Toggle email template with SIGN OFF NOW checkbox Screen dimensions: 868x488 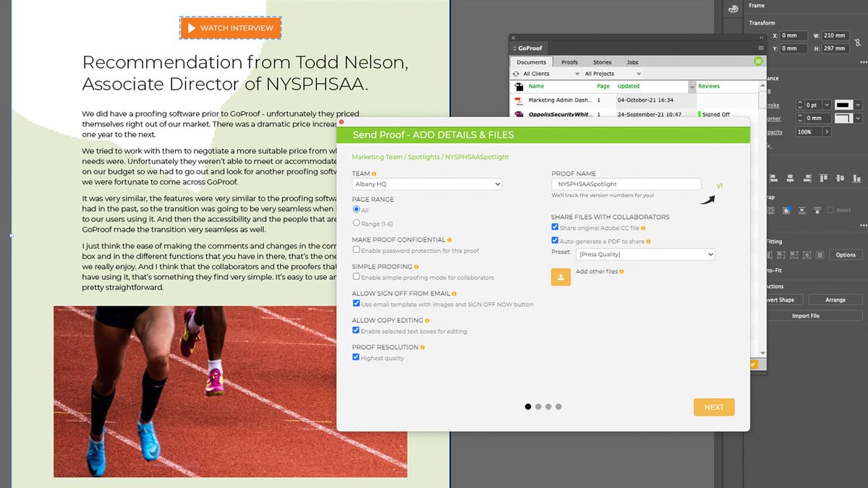(356, 304)
